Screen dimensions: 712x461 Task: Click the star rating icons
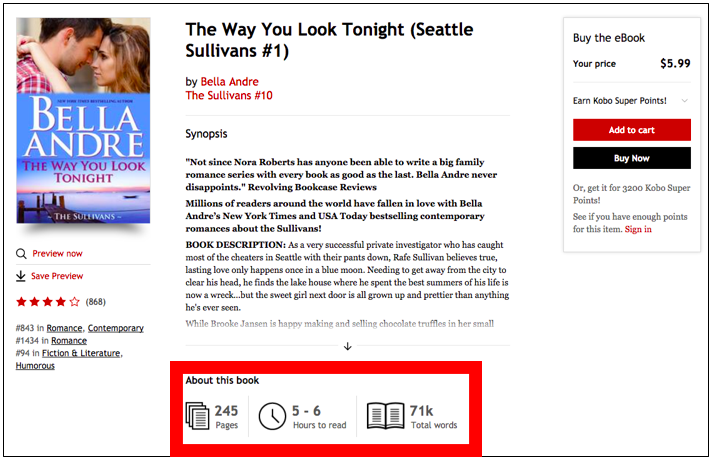click(47, 301)
